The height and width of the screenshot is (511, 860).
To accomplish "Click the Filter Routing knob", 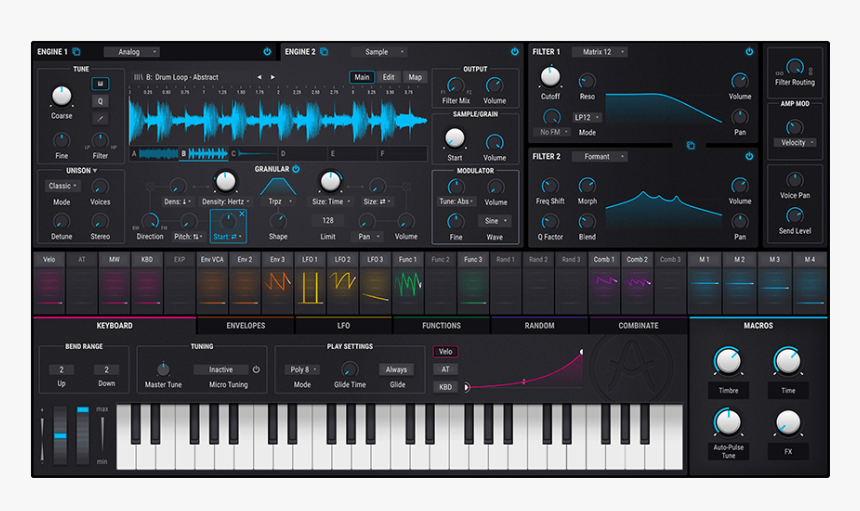I will click(795, 67).
